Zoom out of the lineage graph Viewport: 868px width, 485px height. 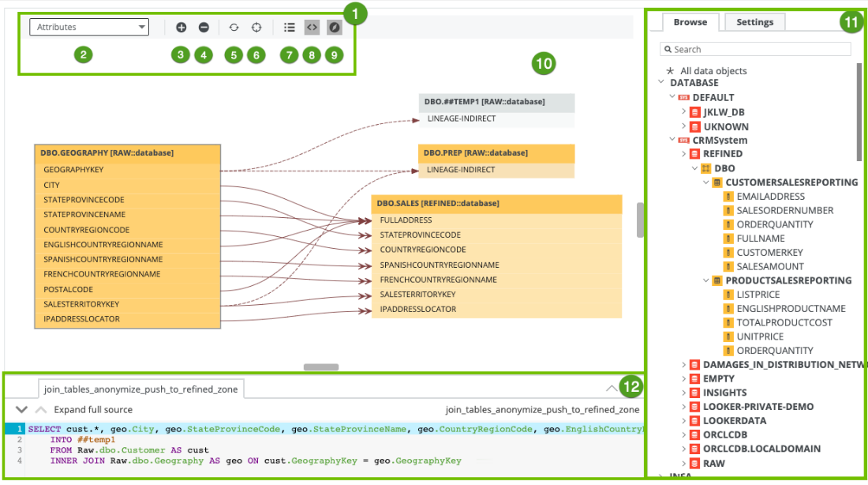tap(203, 26)
